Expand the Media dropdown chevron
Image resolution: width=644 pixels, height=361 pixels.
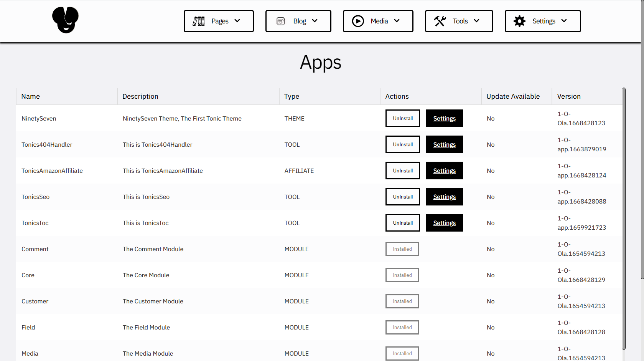click(397, 21)
